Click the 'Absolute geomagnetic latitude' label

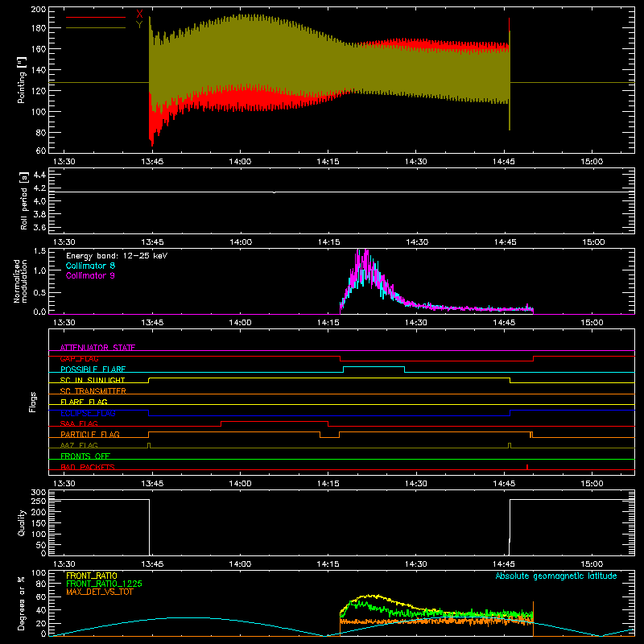(x=556, y=576)
